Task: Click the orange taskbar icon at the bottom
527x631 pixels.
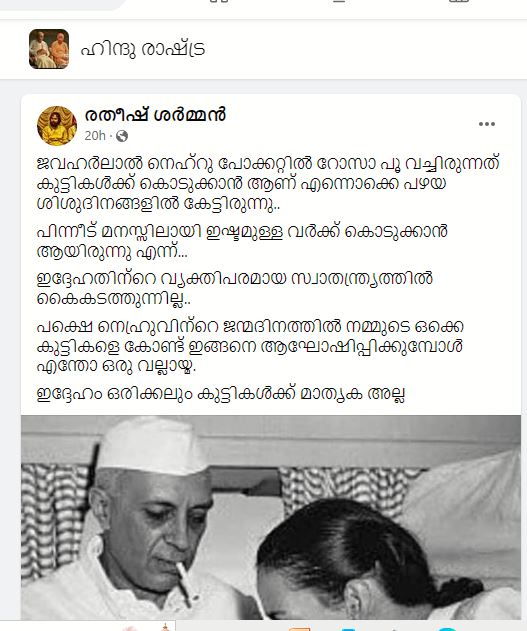Action: 298,628
